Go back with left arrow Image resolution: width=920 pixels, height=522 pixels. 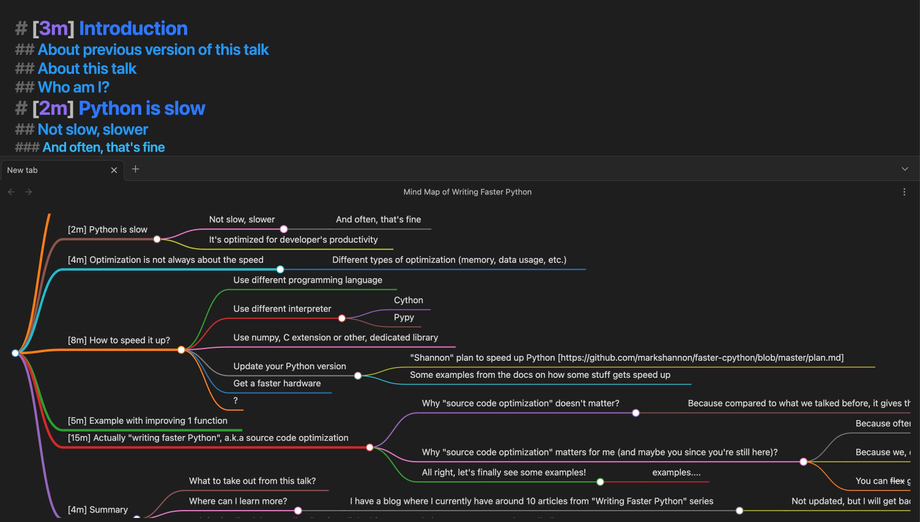pyautogui.click(x=11, y=192)
